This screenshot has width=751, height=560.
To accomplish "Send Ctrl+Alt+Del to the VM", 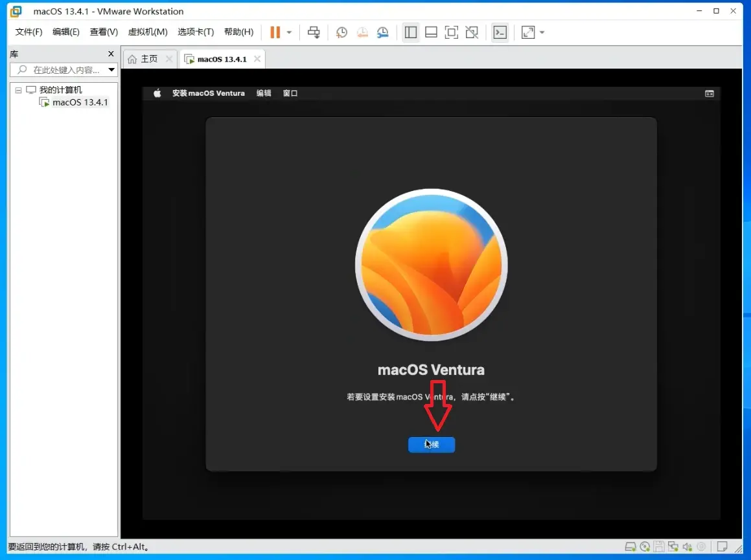I will click(x=314, y=32).
